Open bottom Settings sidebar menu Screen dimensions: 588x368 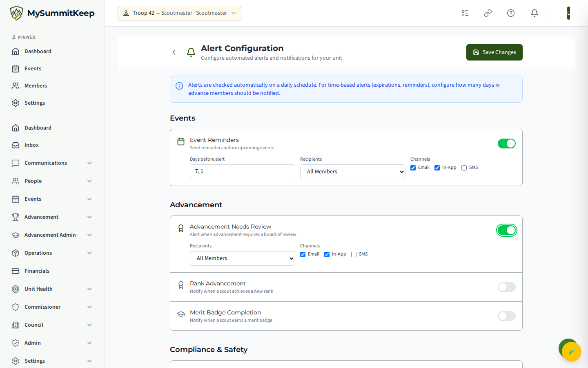click(52, 361)
